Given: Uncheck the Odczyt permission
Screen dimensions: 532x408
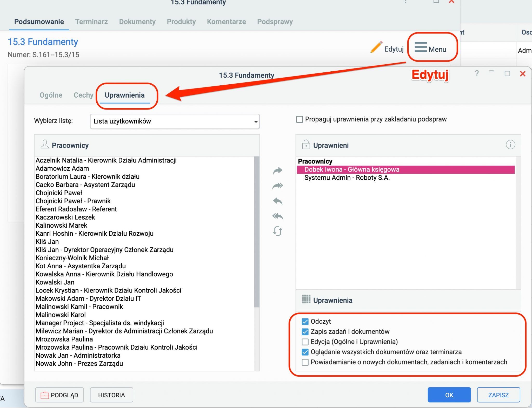Looking at the screenshot, I should (305, 322).
